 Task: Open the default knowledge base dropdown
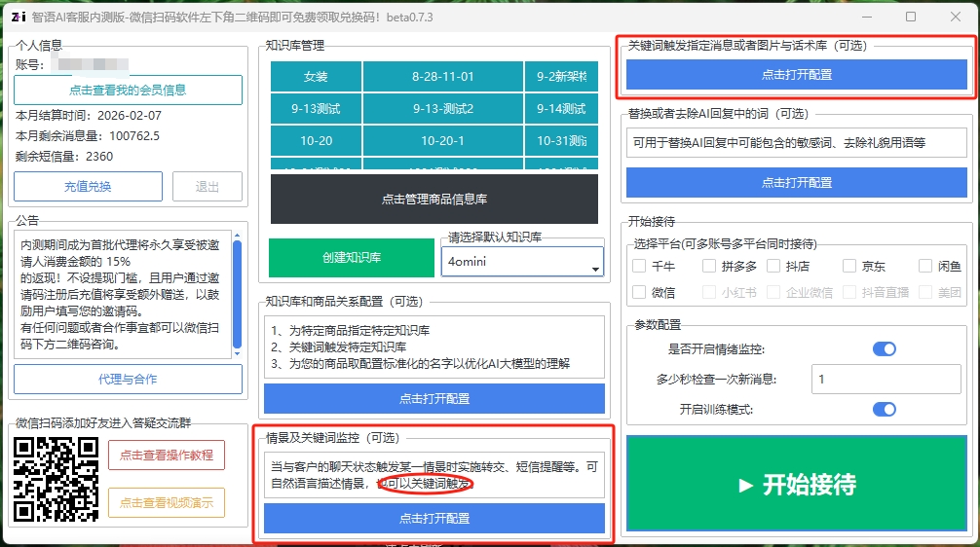coord(522,262)
